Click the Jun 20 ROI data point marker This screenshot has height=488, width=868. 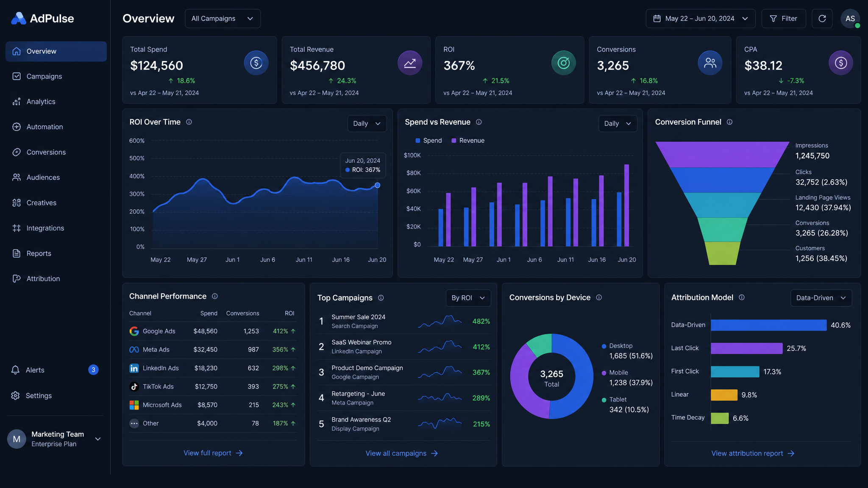click(377, 185)
